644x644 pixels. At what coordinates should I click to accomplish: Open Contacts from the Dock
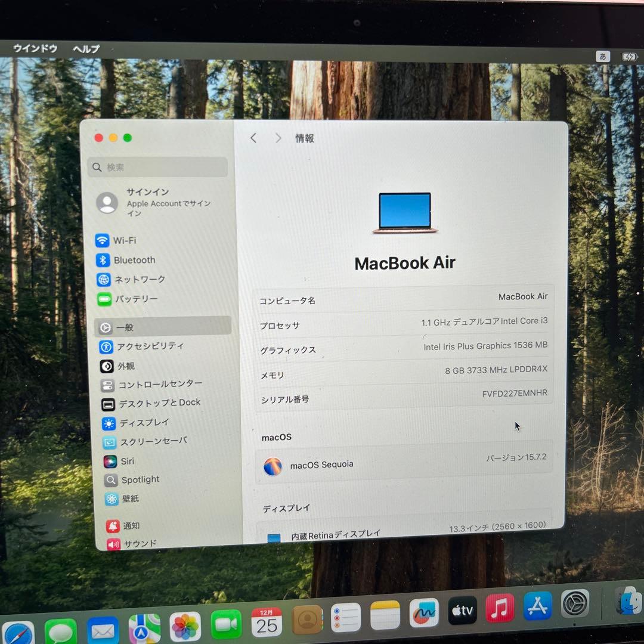(307, 620)
